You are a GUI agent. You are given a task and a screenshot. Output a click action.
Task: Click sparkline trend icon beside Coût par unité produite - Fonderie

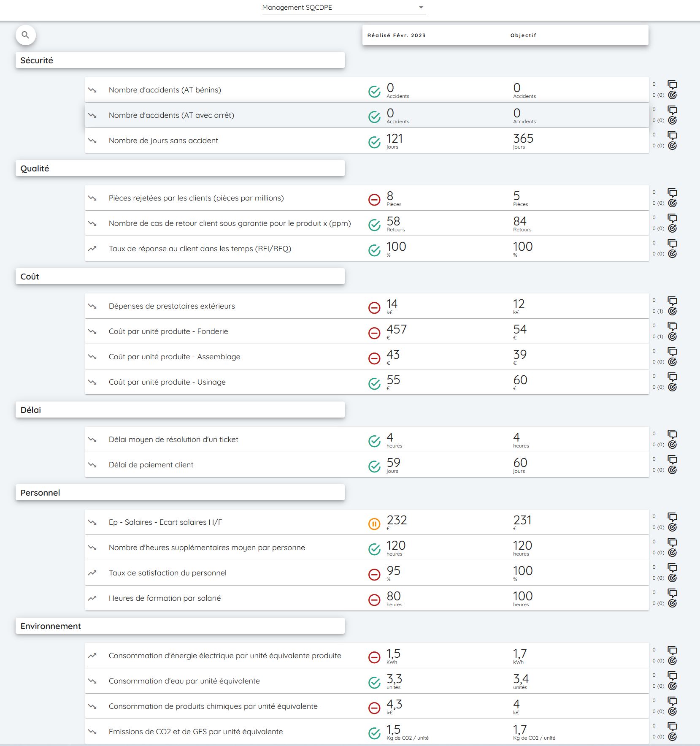coord(93,331)
